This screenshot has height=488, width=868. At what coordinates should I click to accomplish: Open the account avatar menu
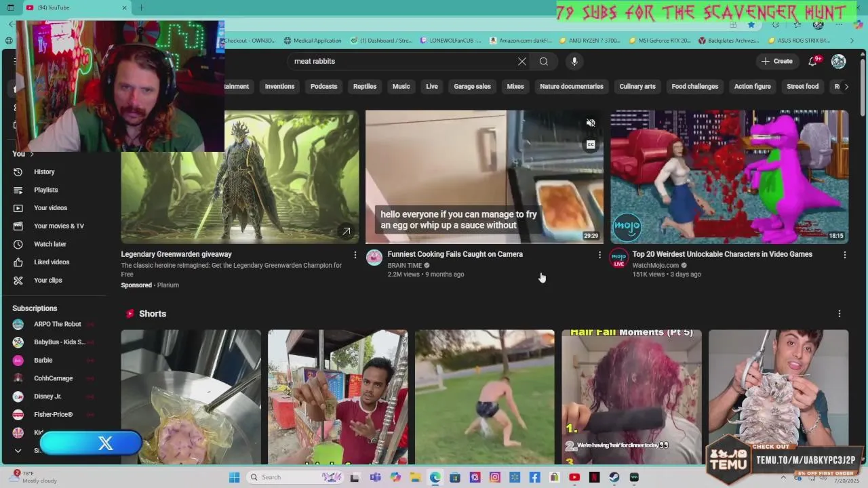(839, 61)
